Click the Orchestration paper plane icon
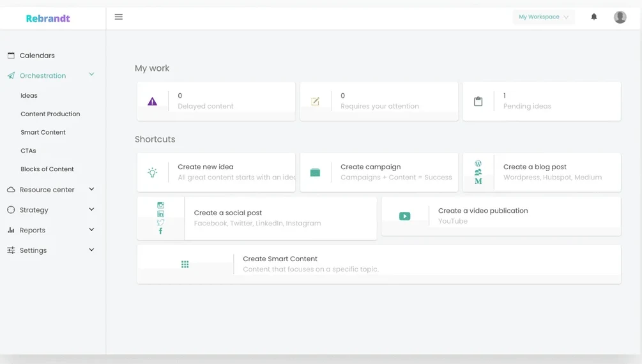Image resolution: width=642 pixels, height=364 pixels. pos(11,76)
